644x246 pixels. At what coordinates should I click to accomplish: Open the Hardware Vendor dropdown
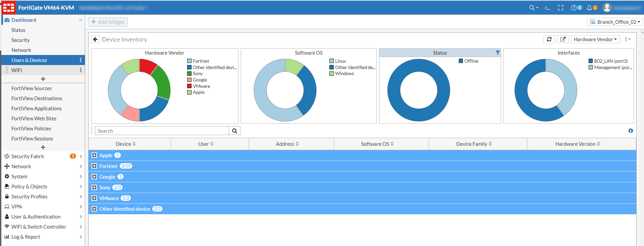coord(595,40)
